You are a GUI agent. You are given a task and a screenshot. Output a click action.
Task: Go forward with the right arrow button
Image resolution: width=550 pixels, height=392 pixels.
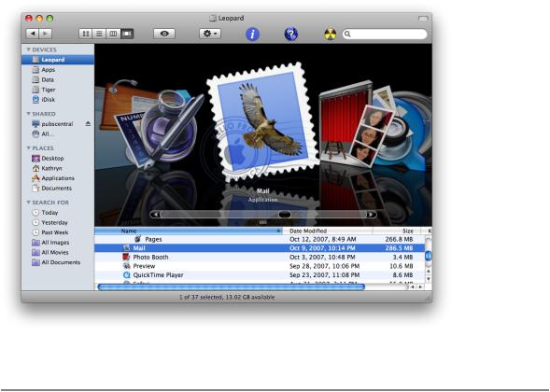pos(45,34)
